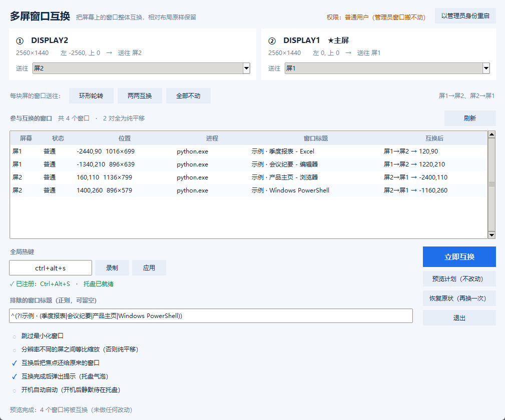Click the 退出 button
Viewport: 505px width, 420px height.
[x=459, y=318]
